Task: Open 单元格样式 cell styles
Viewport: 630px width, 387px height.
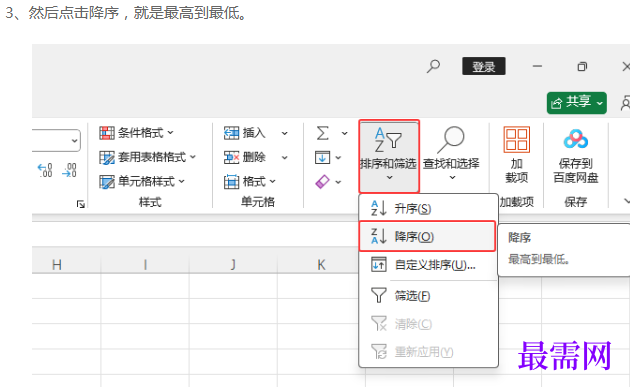Action: pos(142,182)
